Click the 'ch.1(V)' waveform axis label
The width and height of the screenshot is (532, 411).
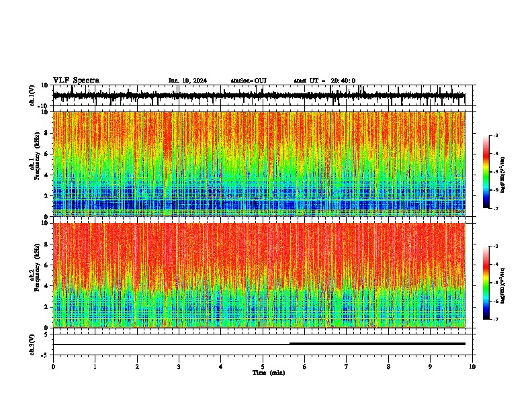click(x=32, y=95)
